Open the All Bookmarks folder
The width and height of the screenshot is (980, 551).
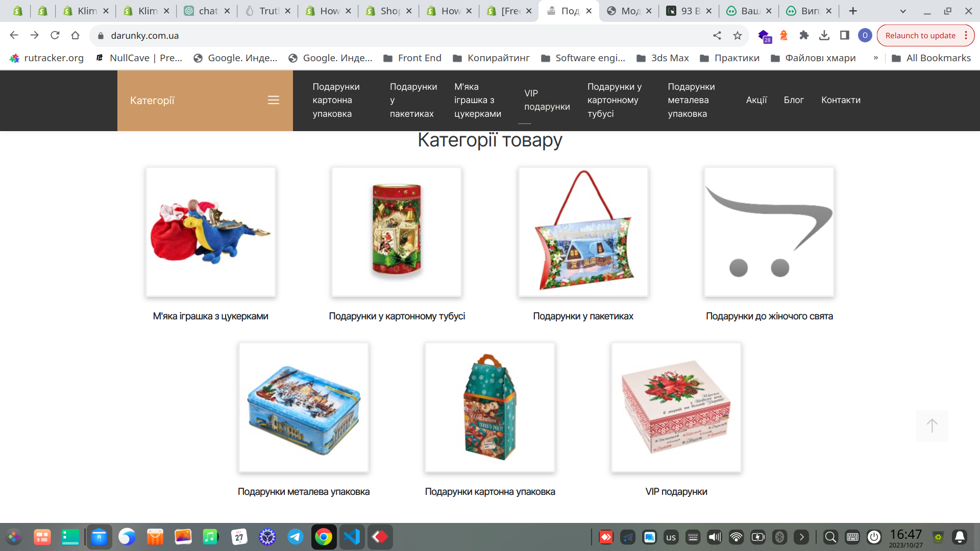pyautogui.click(x=931, y=58)
